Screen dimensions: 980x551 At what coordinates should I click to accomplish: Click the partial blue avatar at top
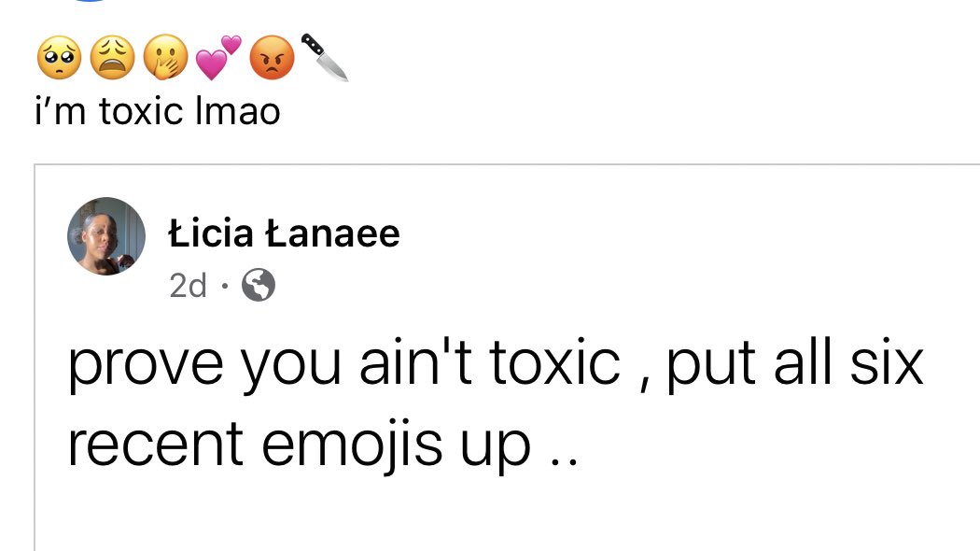coord(89,3)
